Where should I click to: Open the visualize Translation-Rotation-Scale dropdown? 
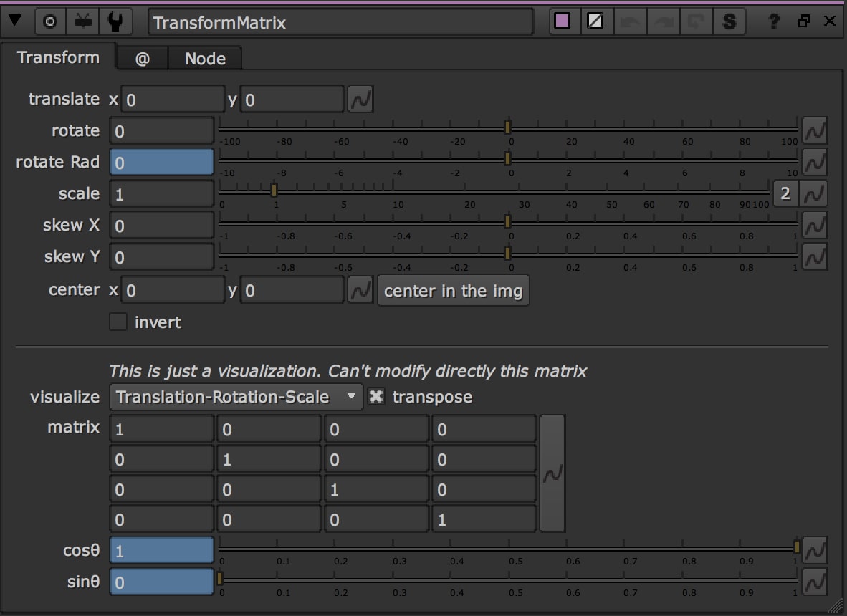click(236, 397)
